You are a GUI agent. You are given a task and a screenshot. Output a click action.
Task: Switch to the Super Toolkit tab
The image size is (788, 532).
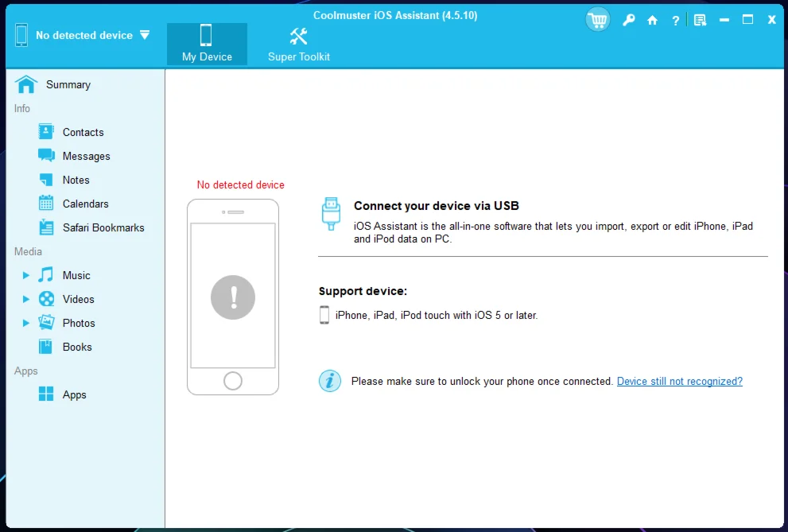pyautogui.click(x=299, y=44)
